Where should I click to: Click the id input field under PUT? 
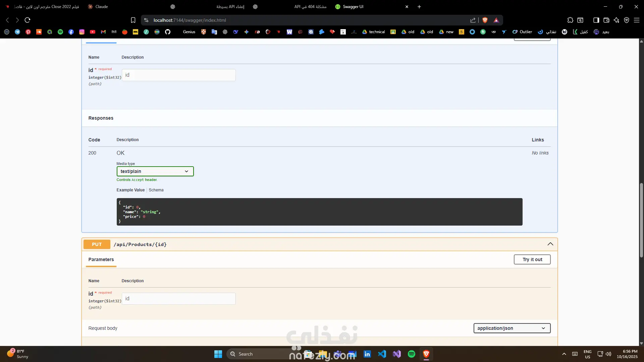178,299
